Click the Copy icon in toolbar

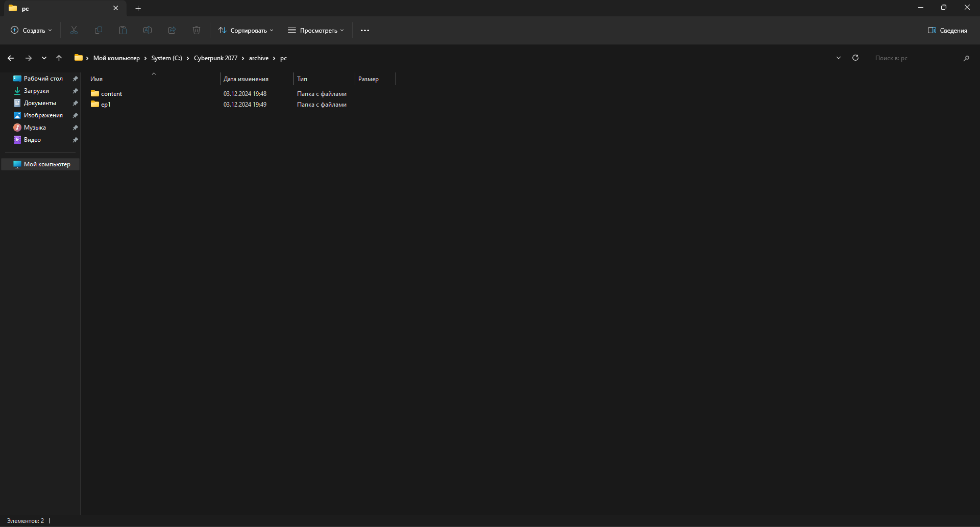click(x=99, y=31)
